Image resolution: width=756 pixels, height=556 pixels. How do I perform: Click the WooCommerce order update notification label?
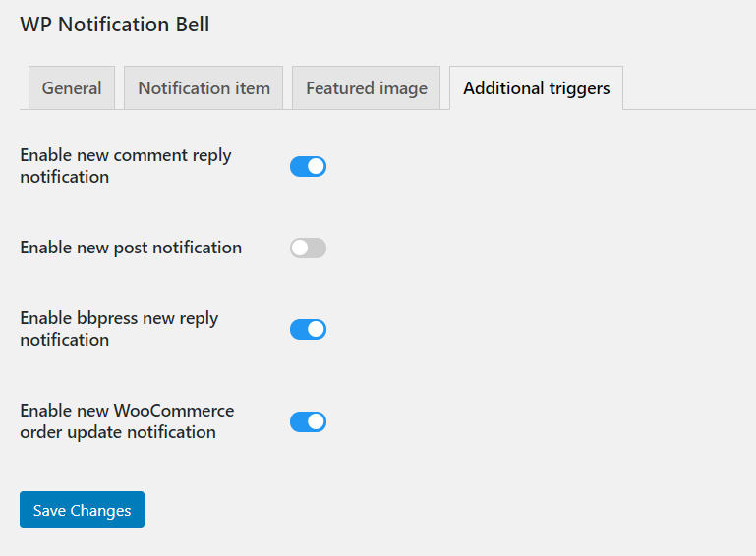(x=127, y=421)
